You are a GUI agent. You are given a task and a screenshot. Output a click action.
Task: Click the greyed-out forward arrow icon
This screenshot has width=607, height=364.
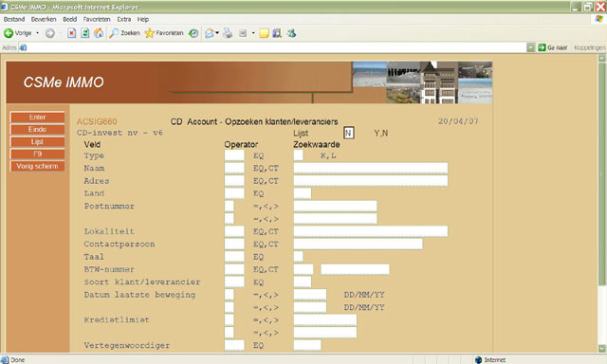(49, 33)
